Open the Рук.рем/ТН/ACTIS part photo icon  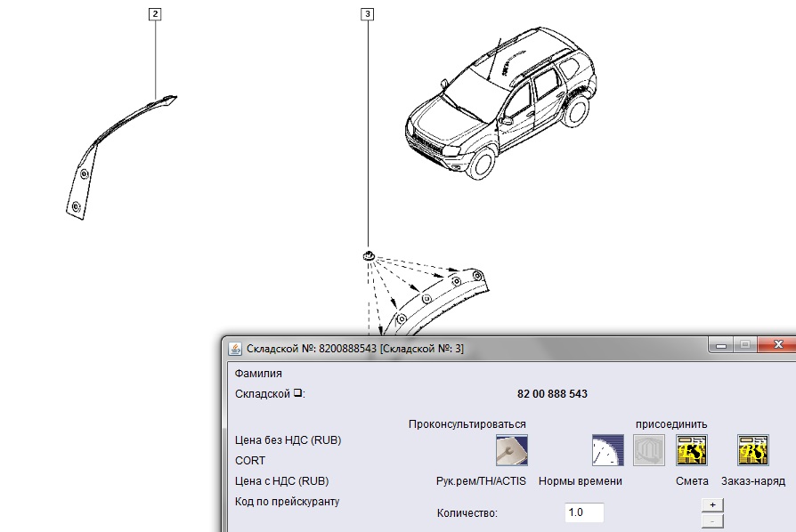(511, 450)
